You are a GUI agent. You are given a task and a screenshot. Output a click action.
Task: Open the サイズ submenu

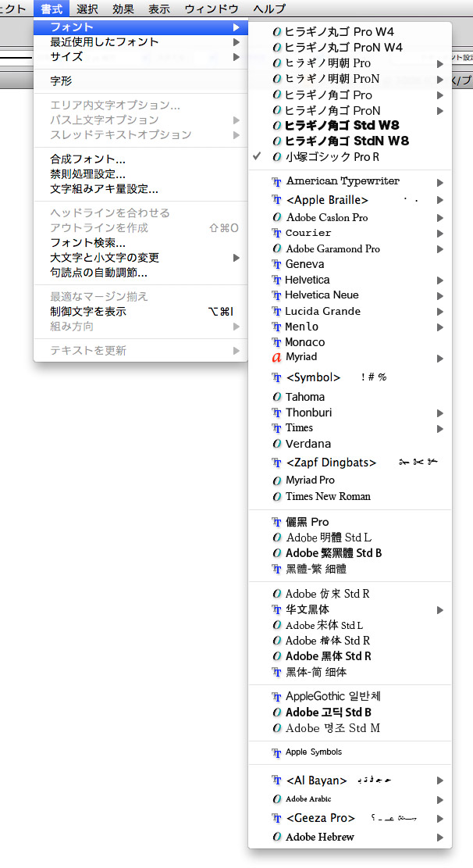click(x=140, y=56)
